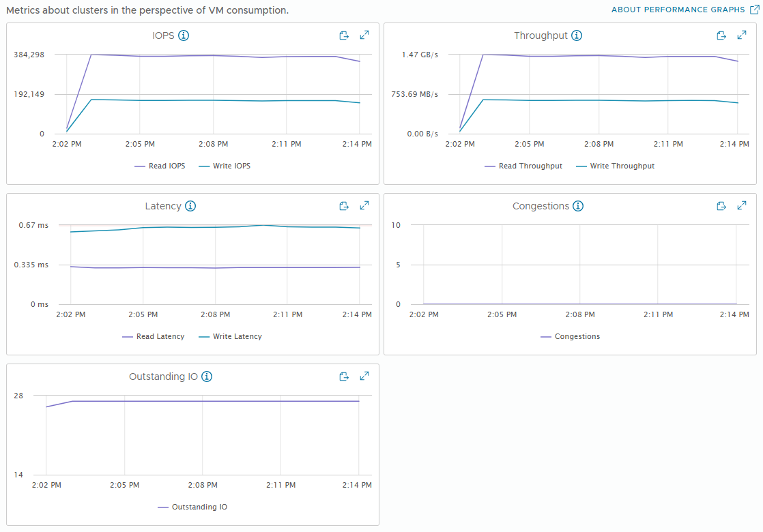Click the Latency chart title
Viewport: 763px width, 532px height.
point(163,206)
